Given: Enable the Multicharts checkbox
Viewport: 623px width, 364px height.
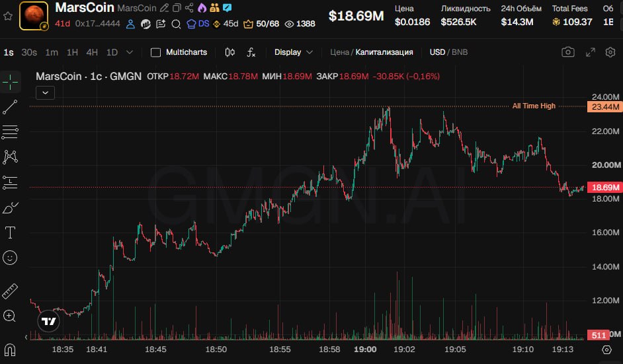Looking at the screenshot, I should 156,52.
